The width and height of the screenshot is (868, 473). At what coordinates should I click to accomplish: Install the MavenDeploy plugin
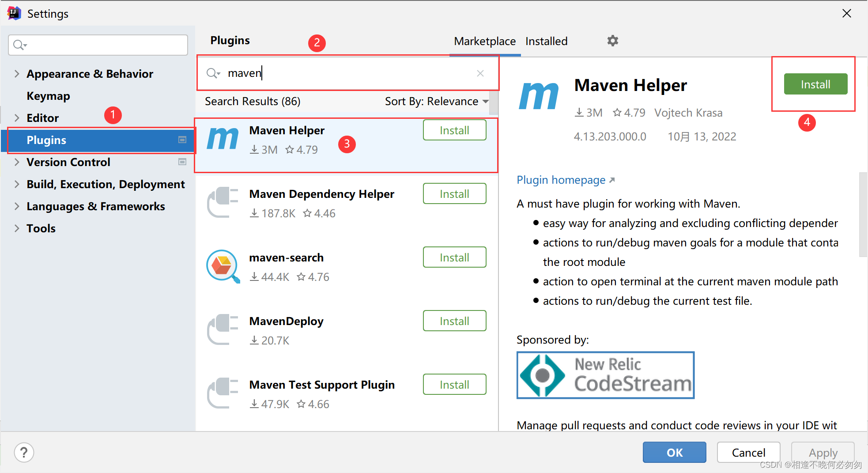[454, 321]
